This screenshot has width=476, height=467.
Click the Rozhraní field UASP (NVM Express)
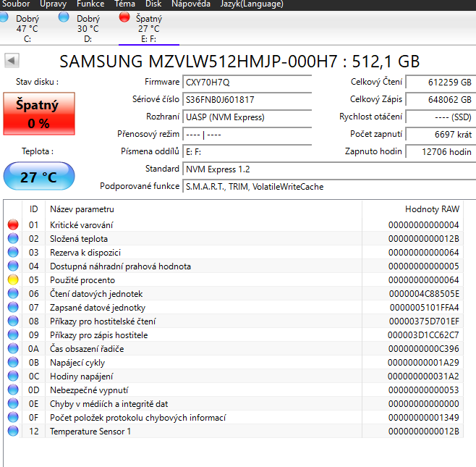click(247, 117)
